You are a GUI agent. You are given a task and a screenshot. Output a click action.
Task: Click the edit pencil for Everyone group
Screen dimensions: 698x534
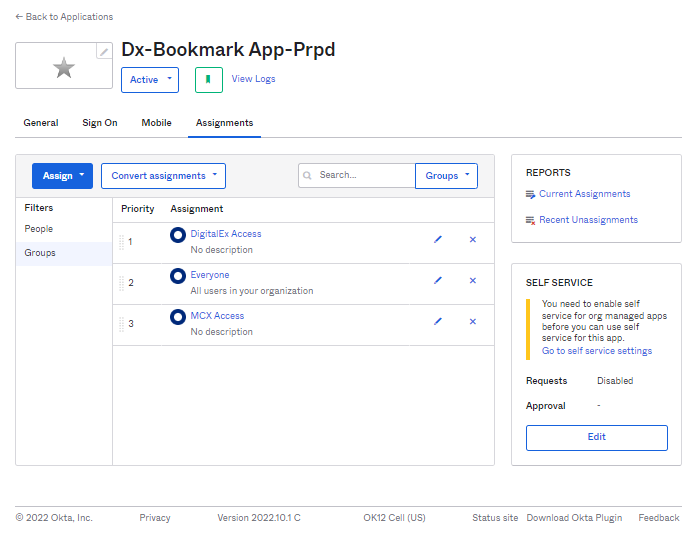(x=437, y=281)
